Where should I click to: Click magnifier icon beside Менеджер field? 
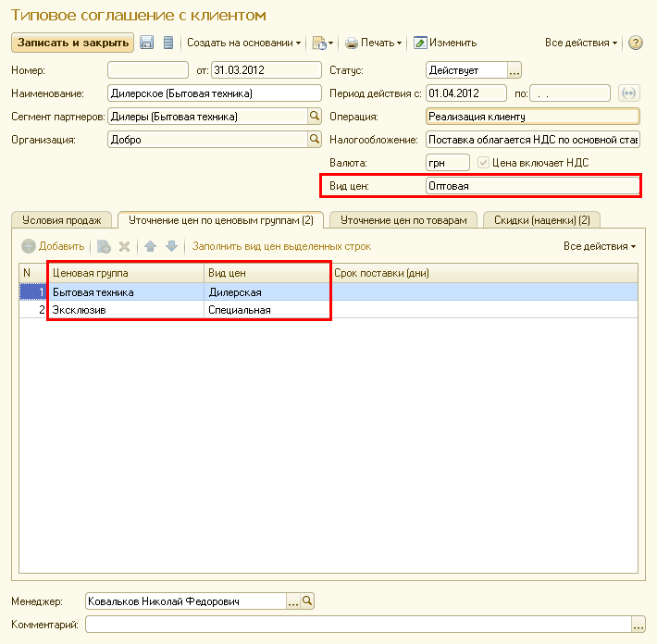click(308, 601)
